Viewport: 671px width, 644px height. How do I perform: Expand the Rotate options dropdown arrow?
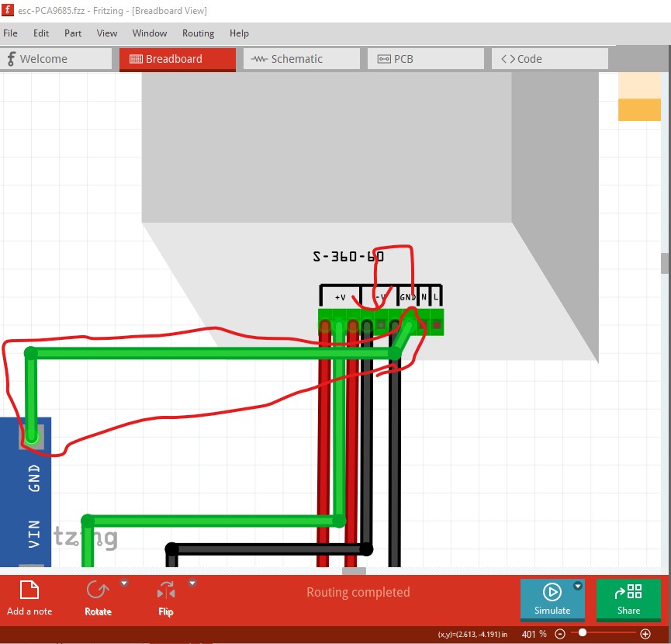click(x=124, y=583)
